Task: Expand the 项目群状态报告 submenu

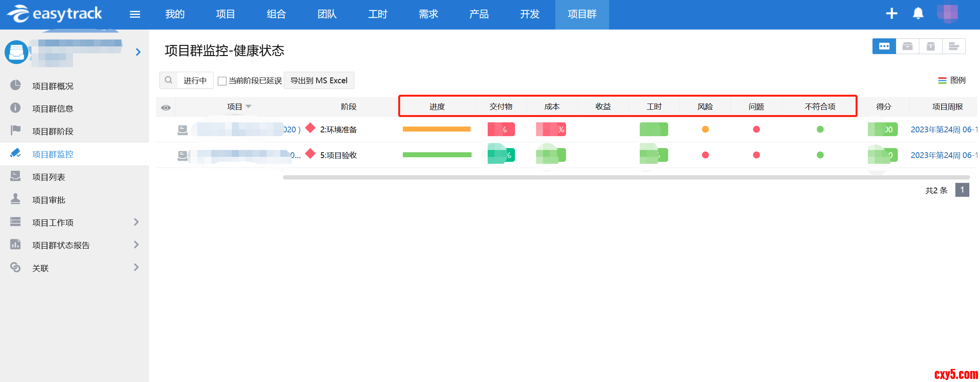Action: click(x=136, y=245)
